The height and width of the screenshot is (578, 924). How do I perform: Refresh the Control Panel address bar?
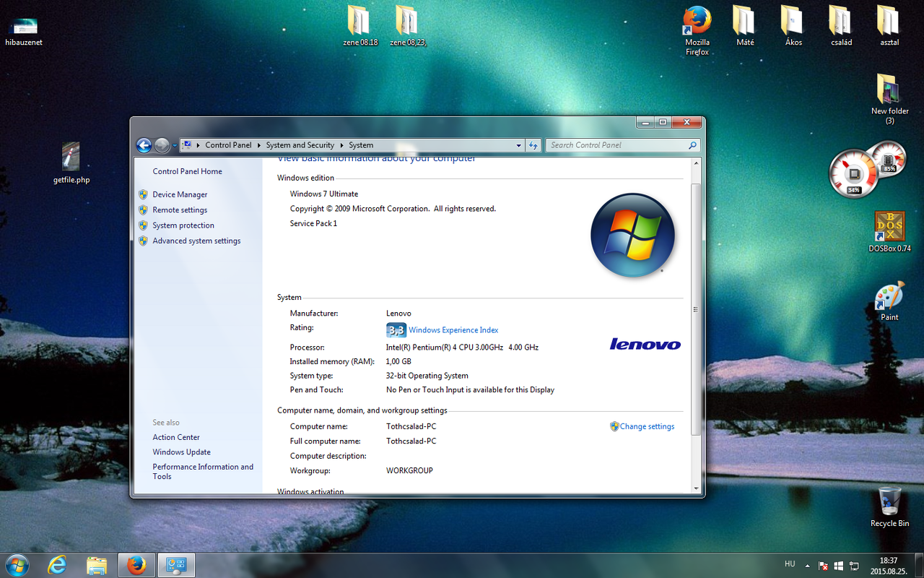(533, 145)
